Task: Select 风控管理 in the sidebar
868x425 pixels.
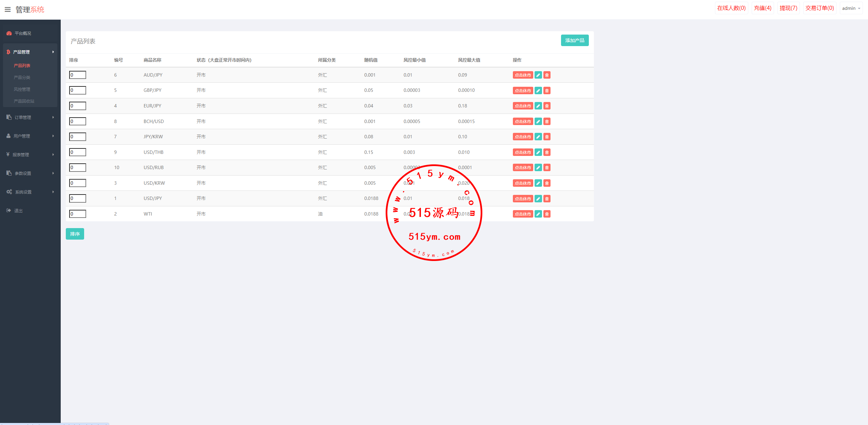Action: pos(22,89)
